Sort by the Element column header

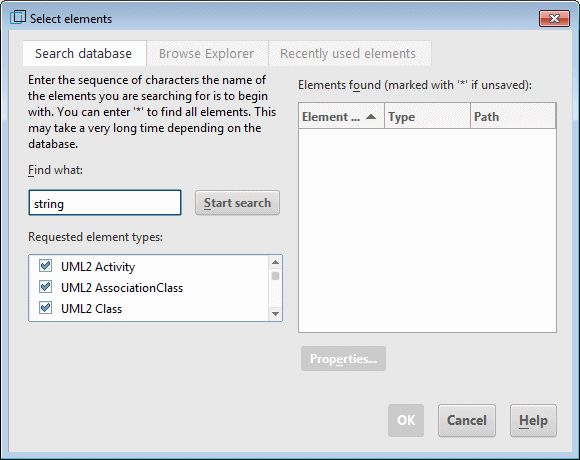click(341, 117)
